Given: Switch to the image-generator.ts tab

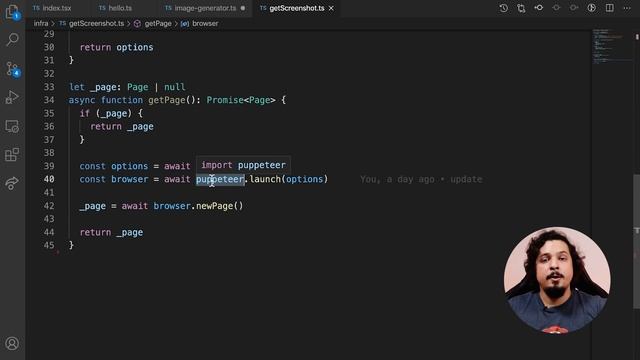Looking at the screenshot, I should 205,8.
